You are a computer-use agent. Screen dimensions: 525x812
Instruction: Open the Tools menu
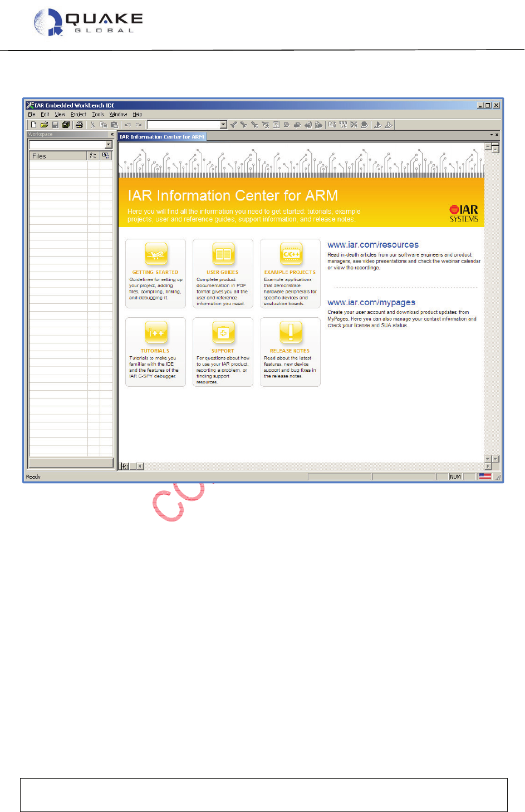pyautogui.click(x=98, y=114)
